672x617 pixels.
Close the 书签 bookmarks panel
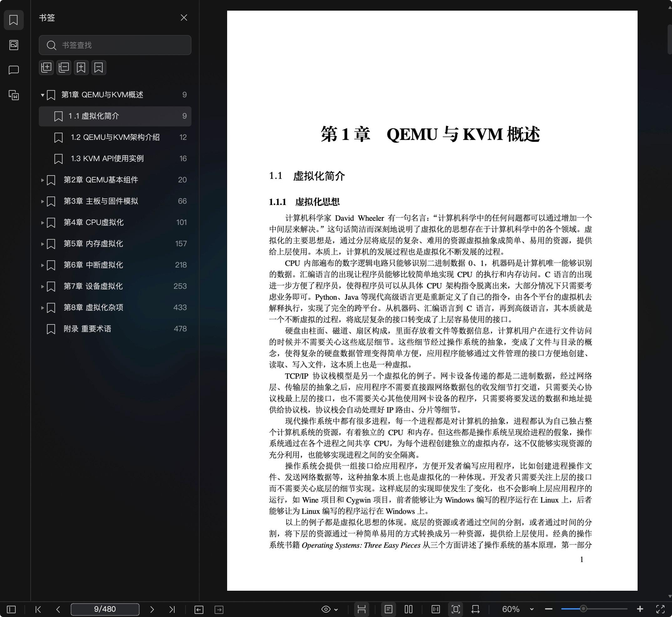point(184,17)
